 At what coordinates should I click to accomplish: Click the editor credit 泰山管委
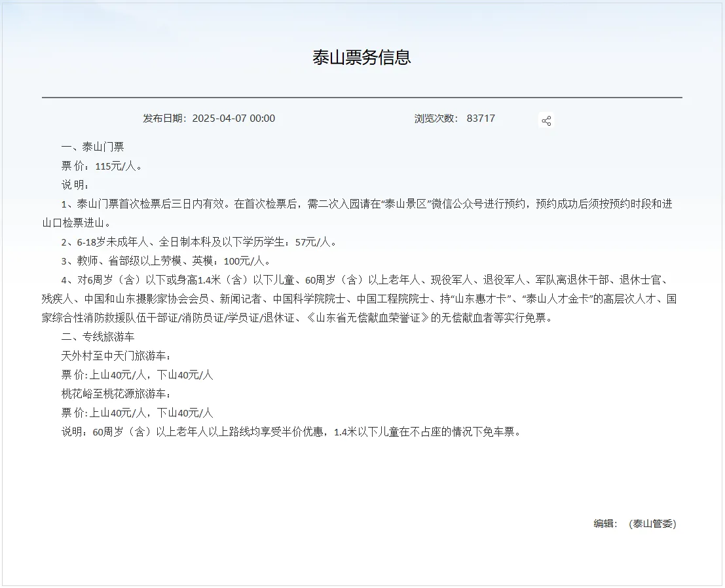pyautogui.click(x=652, y=524)
